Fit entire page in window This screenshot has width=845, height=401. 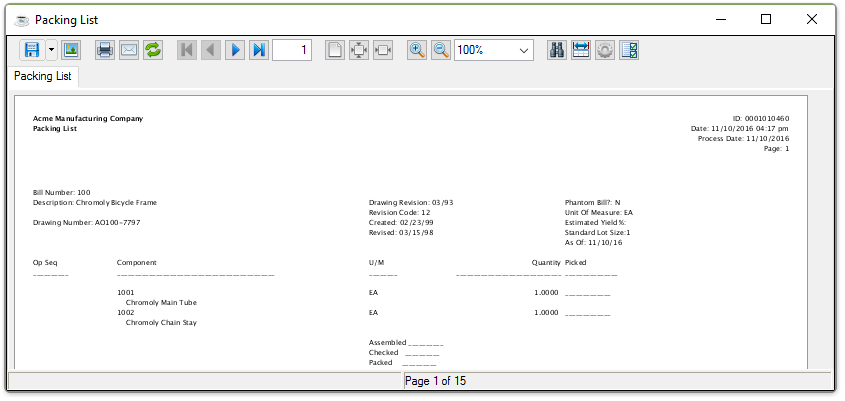(359, 50)
